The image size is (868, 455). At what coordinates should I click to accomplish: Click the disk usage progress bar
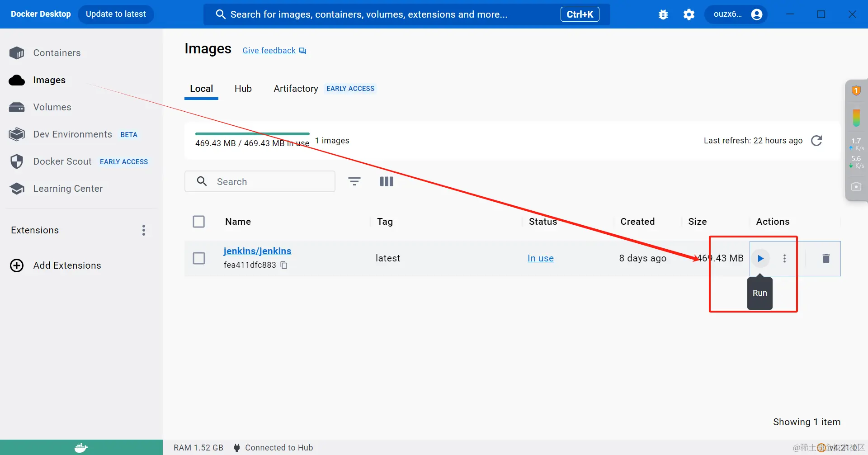(252, 134)
